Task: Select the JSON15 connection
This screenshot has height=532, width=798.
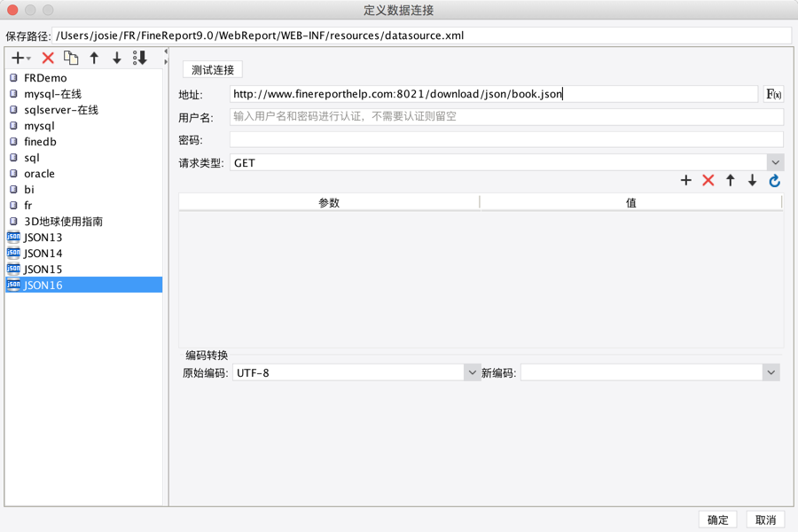Action: [83, 270]
